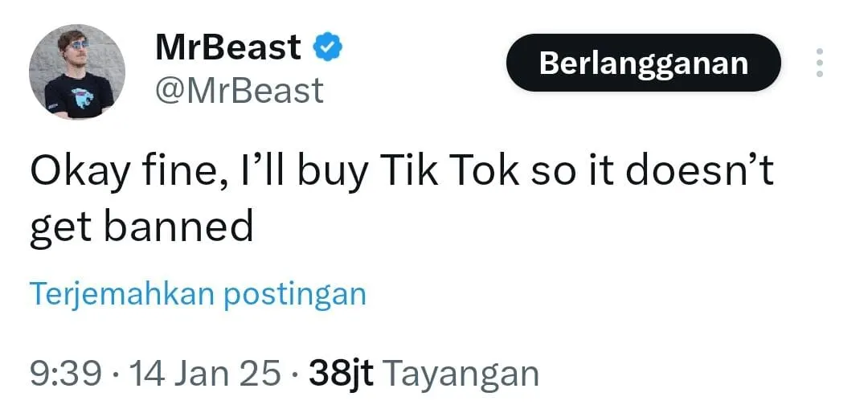Click the Berlangganan subscribe button
The image size is (868, 409).
point(643,63)
